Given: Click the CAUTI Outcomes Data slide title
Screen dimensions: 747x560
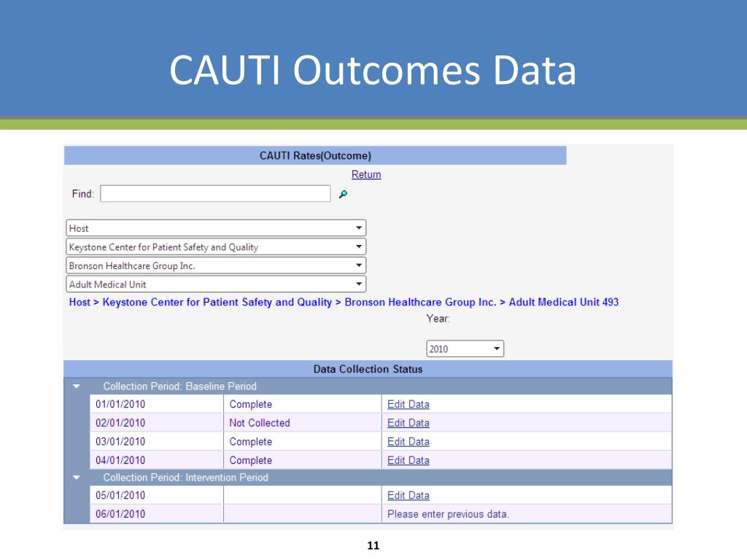Looking at the screenshot, I should [373, 70].
